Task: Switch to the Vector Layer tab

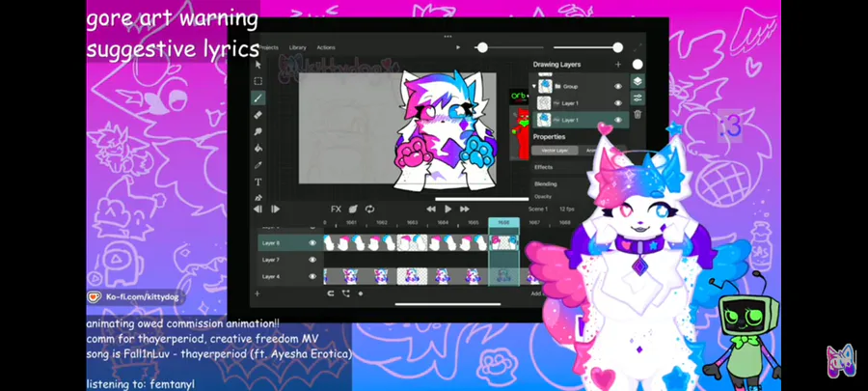Action: [555, 150]
